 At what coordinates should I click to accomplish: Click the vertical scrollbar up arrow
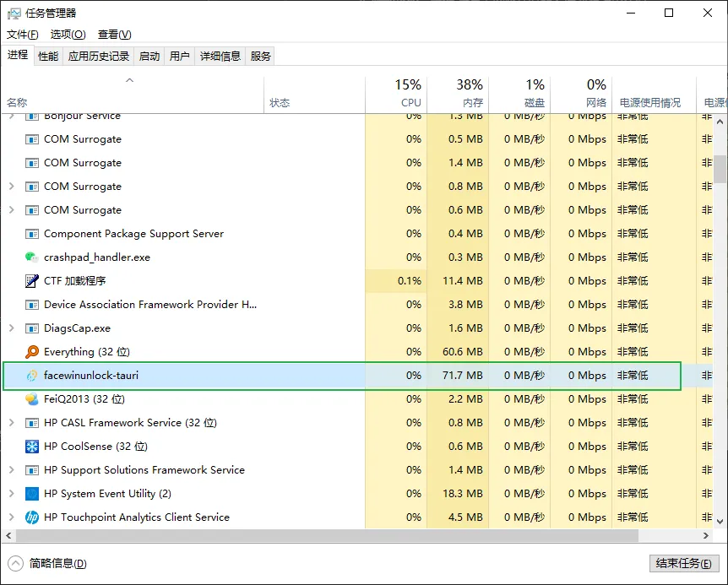coord(720,122)
